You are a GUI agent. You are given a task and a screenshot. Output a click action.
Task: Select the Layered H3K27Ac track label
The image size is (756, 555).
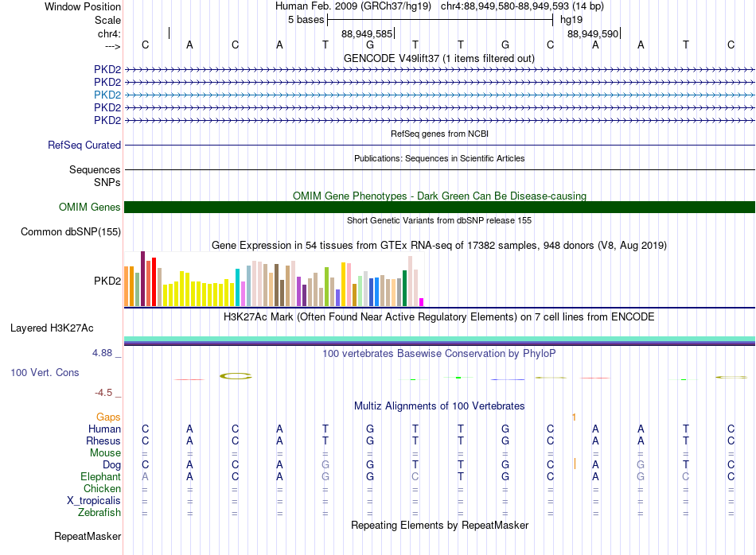pyautogui.click(x=52, y=328)
